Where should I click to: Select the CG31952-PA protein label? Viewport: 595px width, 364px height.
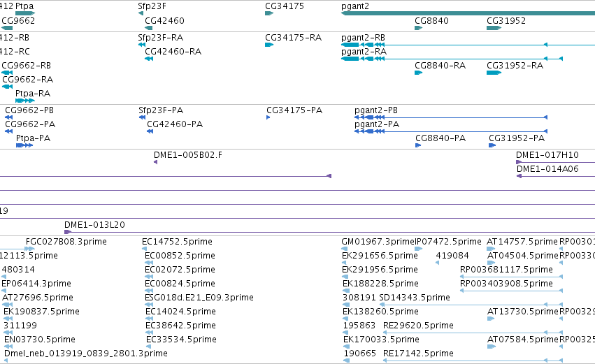coord(517,138)
